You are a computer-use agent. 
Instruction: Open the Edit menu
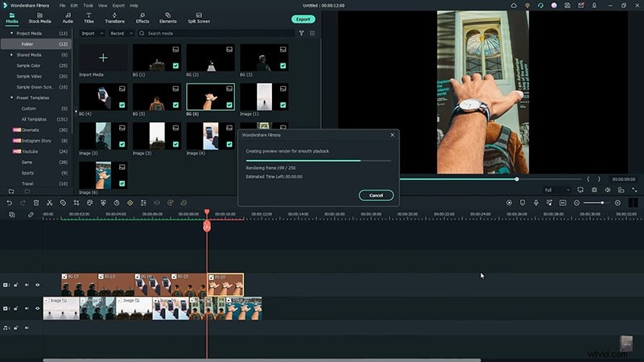(x=74, y=6)
